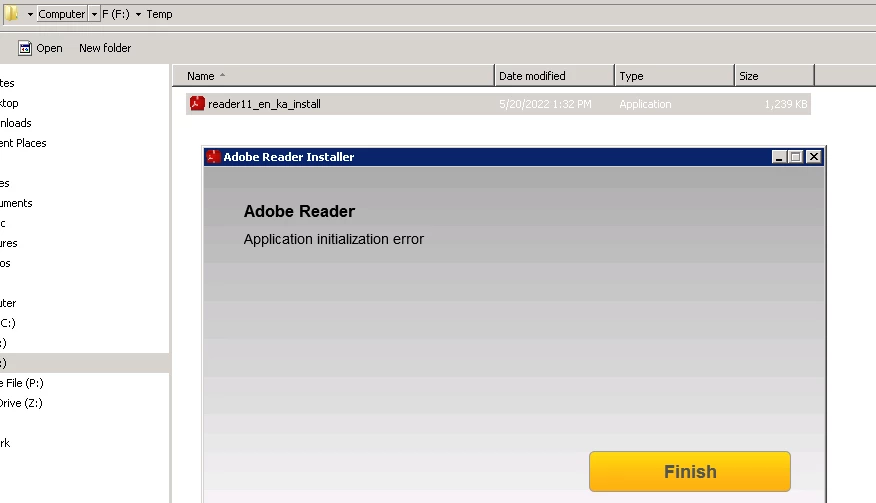Click the New folder toolbar button
The image size is (876, 503).
[x=105, y=48]
